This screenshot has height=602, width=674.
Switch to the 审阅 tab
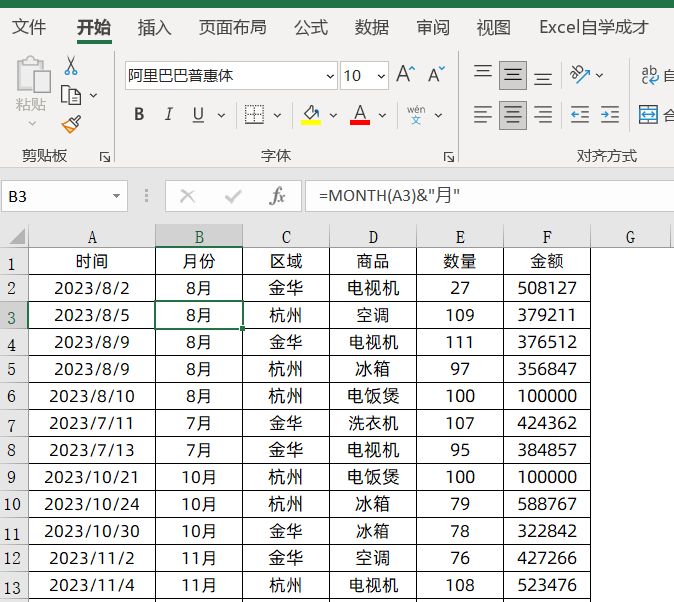click(x=433, y=27)
